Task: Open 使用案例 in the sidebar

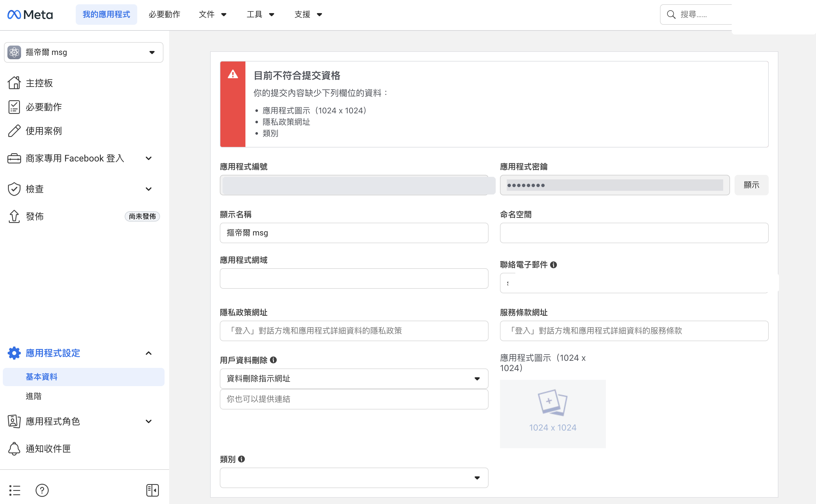Action: (x=44, y=131)
